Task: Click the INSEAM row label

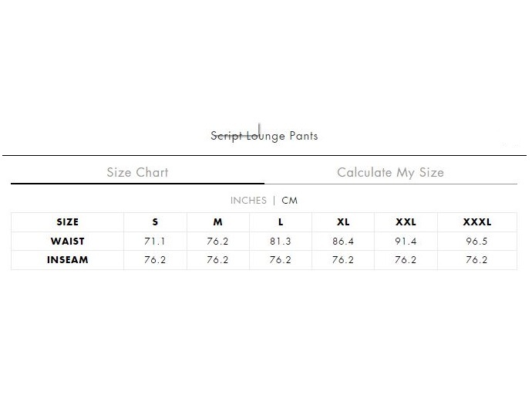Action: 68,260
